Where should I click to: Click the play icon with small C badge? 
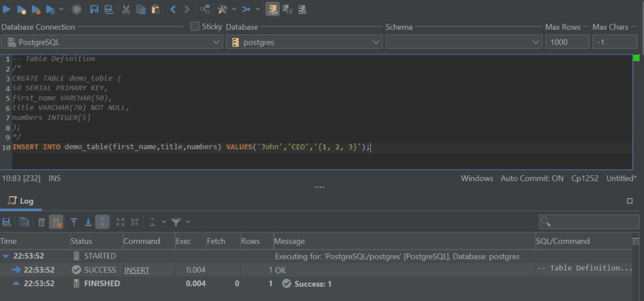[x=50, y=9]
